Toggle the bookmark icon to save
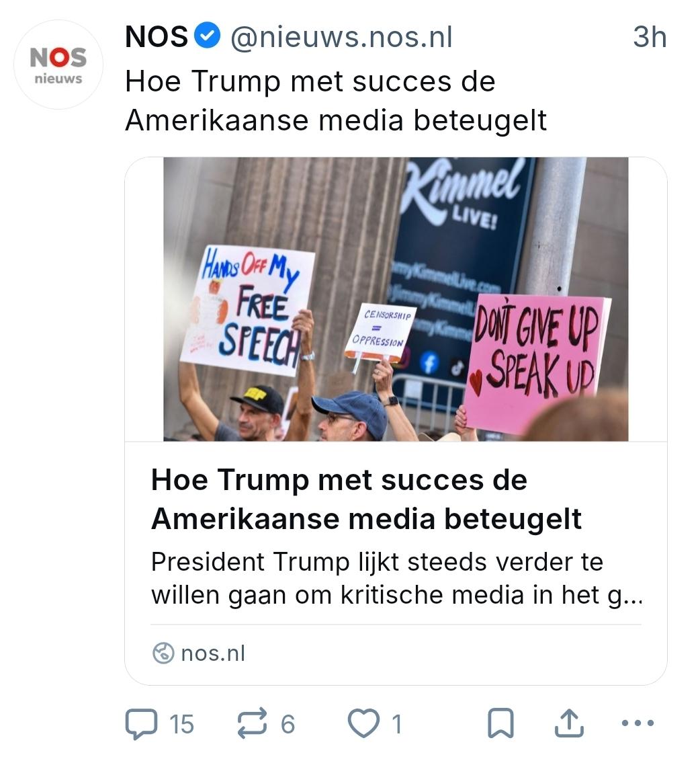This screenshot has width=700, height=763. [x=500, y=724]
